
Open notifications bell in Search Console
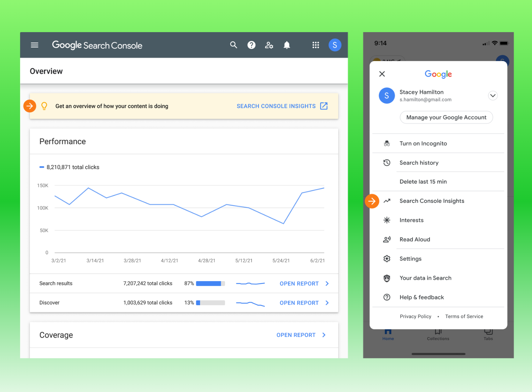point(287,45)
